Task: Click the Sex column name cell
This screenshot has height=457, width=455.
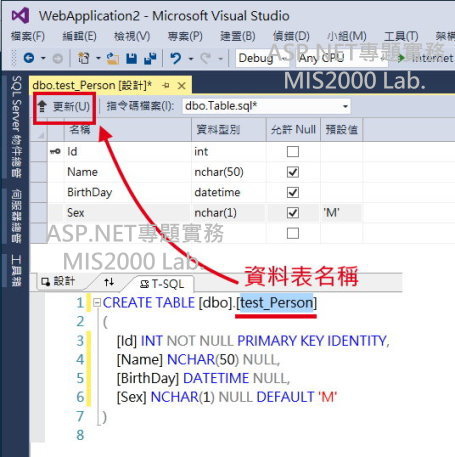Action: 128,213
